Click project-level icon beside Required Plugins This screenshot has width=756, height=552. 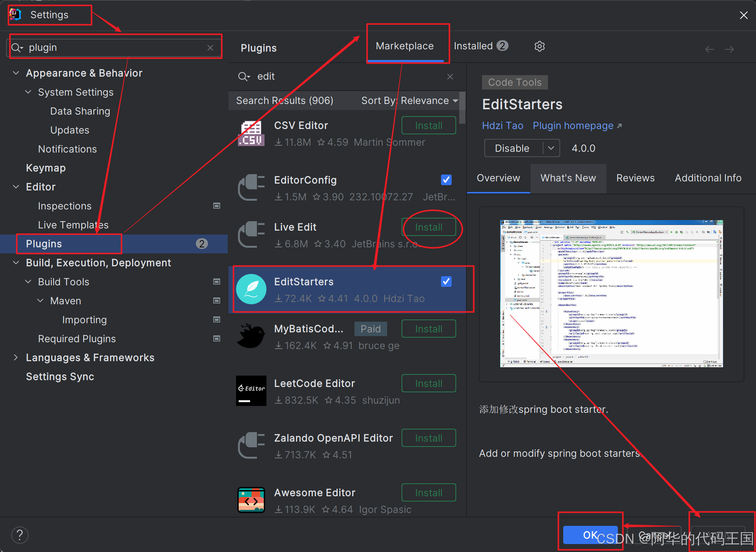(217, 338)
